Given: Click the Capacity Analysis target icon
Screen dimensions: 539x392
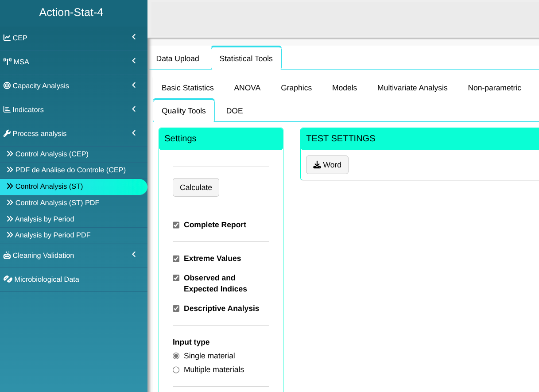Looking at the screenshot, I should pyautogui.click(x=7, y=85).
